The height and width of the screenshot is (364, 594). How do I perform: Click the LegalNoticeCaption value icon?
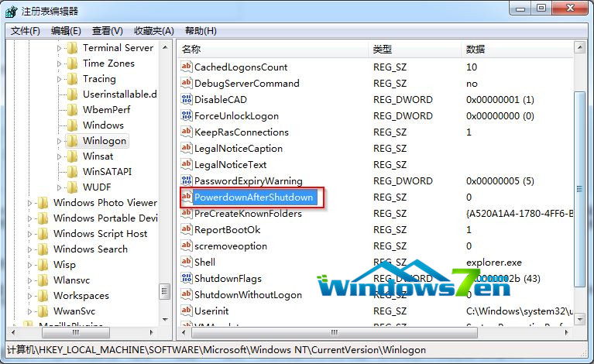[187, 149]
